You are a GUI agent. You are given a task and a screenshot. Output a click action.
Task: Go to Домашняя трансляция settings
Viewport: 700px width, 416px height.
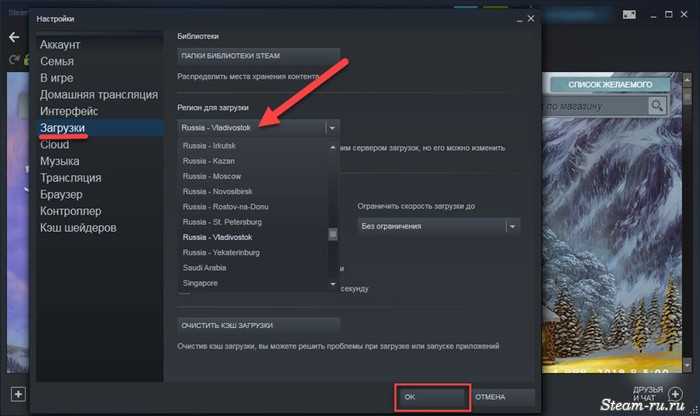click(x=99, y=95)
